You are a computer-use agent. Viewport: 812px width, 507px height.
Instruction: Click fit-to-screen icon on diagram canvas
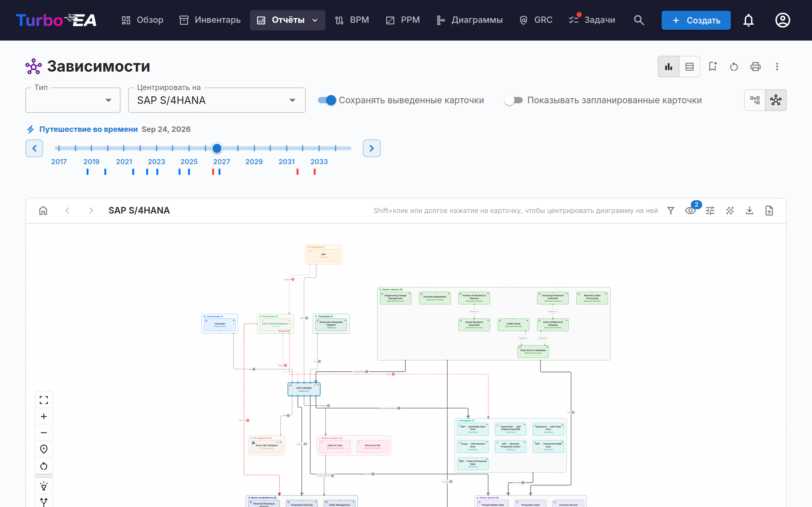pyautogui.click(x=44, y=400)
